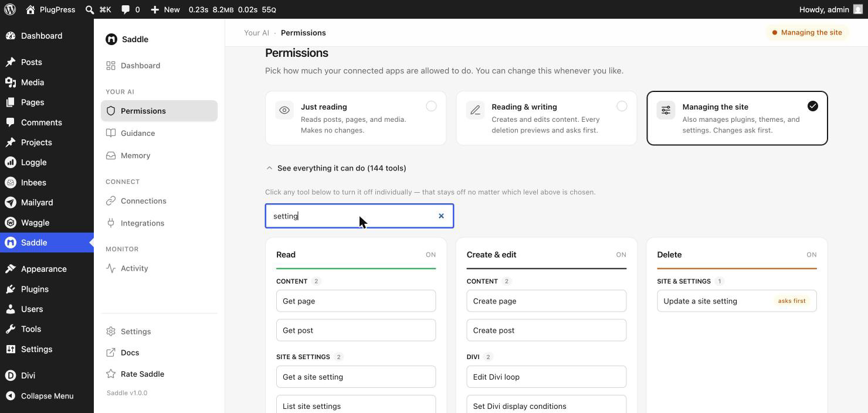
Task: Click the plus New icon in admin bar
Action: (x=155, y=9)
